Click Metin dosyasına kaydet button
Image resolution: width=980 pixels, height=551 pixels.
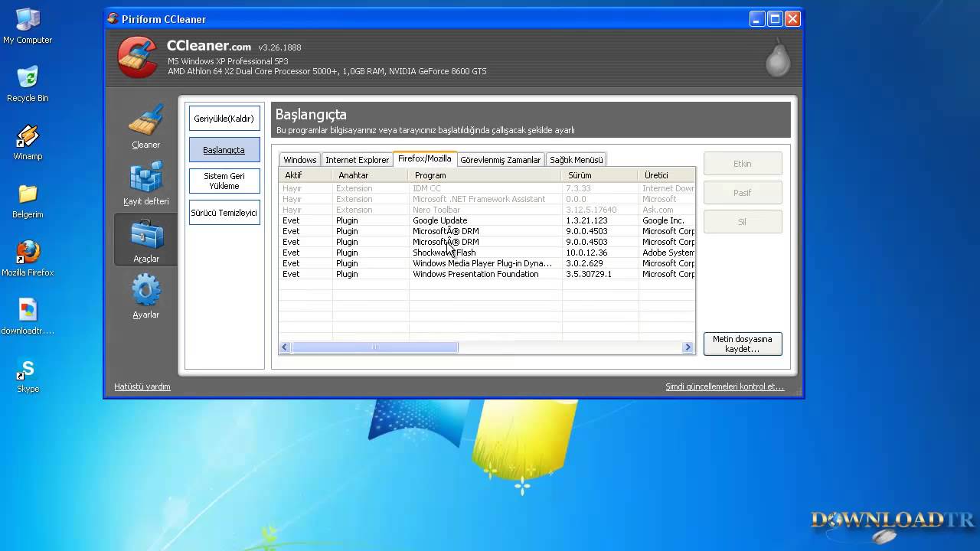(x=743, y=344)
